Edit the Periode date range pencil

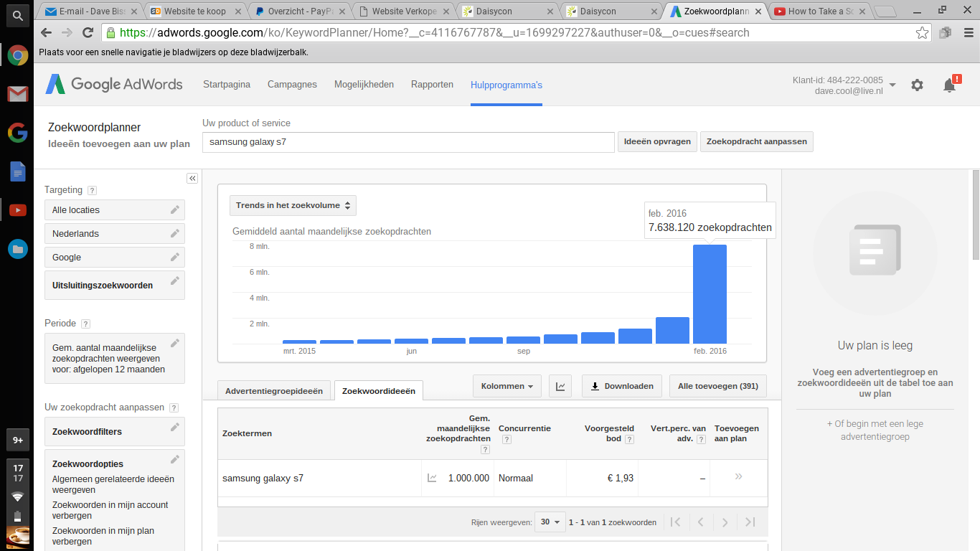click(174, 343)
